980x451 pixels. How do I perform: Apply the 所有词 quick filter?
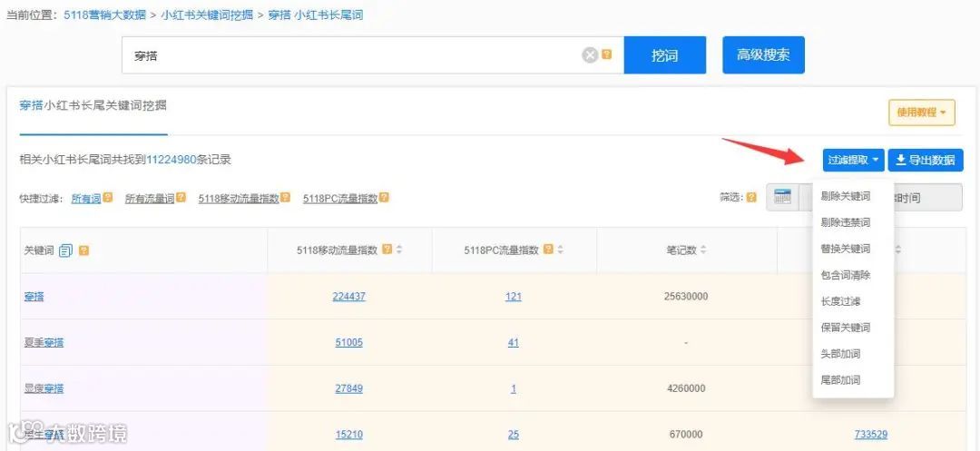tap(85, 199)
